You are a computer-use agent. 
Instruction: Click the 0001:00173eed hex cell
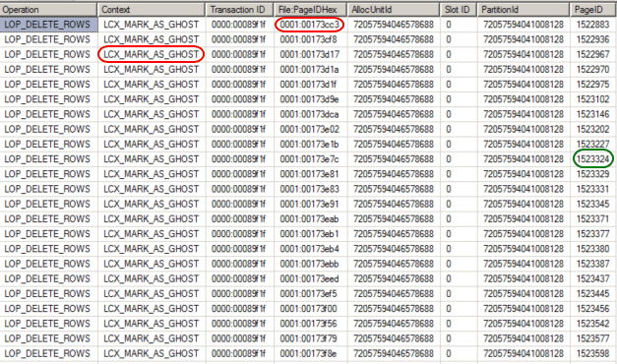[310, 278]
